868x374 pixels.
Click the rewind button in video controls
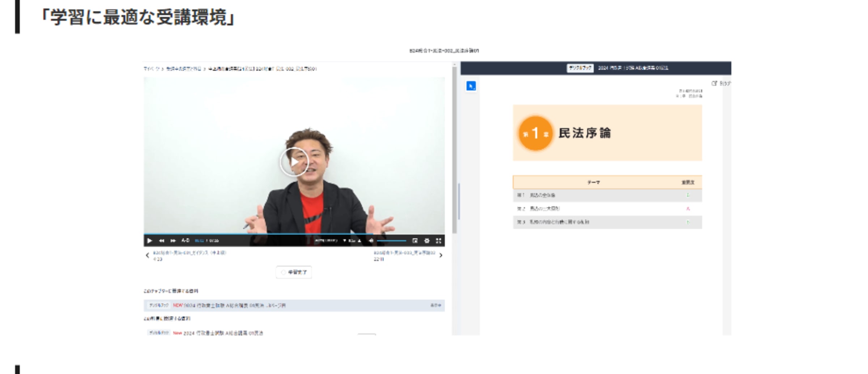click(162, 241)
